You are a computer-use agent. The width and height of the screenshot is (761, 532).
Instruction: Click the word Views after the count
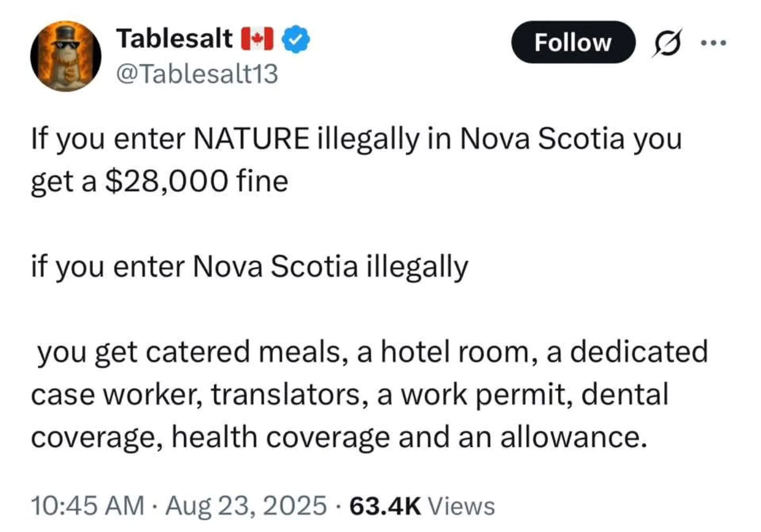pos(461,506)
